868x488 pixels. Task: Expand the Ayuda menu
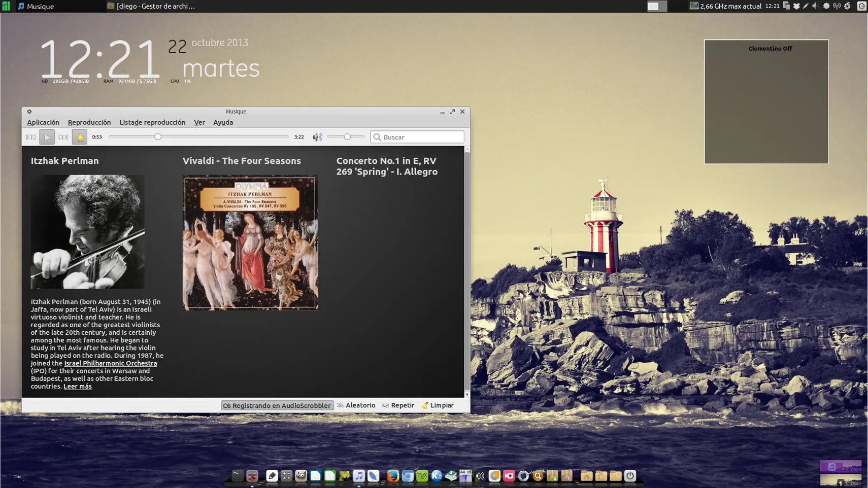click(223, 122)
